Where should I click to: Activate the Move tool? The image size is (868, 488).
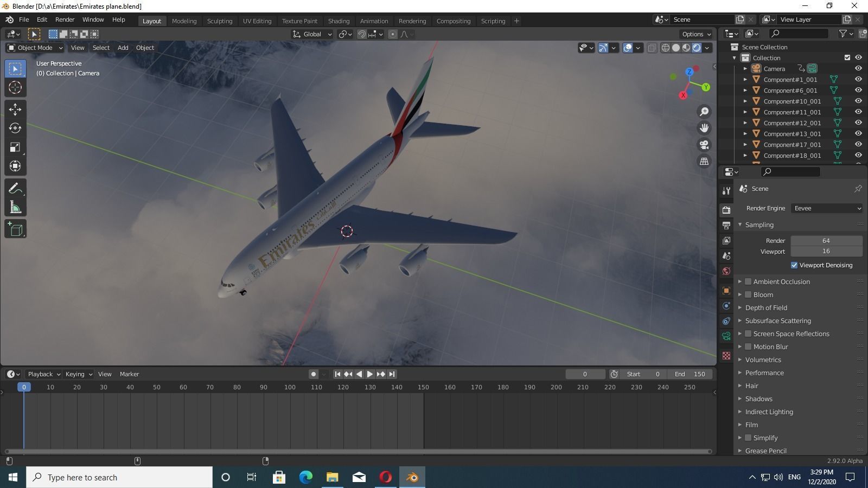[x=15, y=110]
